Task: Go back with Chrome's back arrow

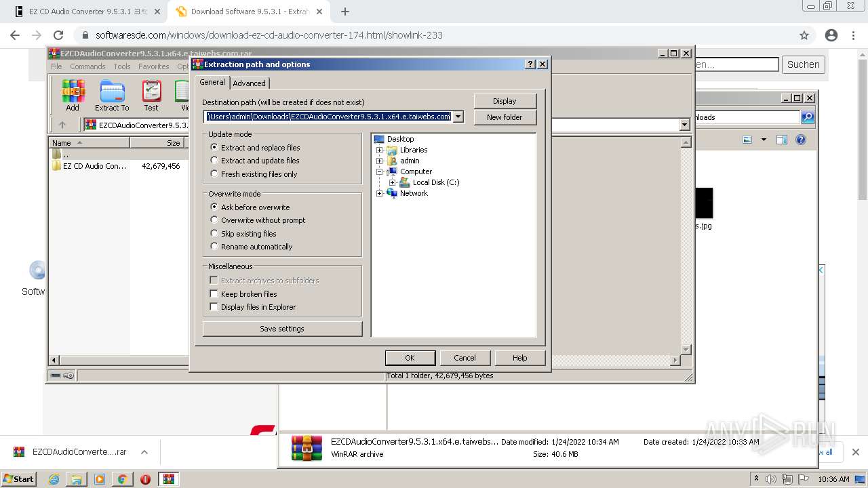Action: tap(15, 35)
